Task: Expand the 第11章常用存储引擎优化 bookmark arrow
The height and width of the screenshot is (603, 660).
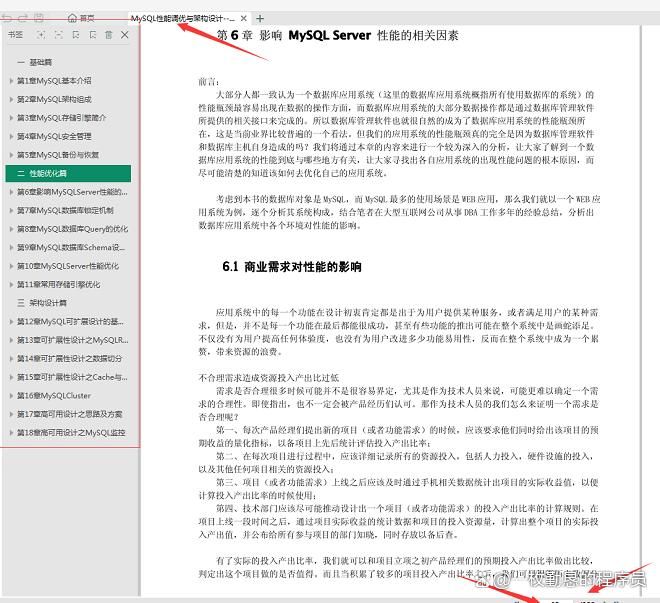Action: point(11,284)
